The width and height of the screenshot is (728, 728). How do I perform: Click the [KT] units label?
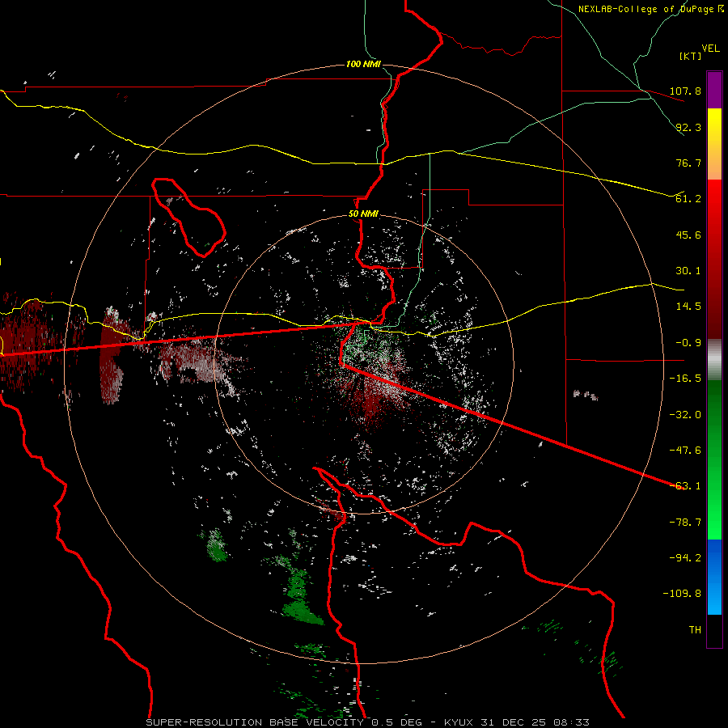tap(690, 56)
